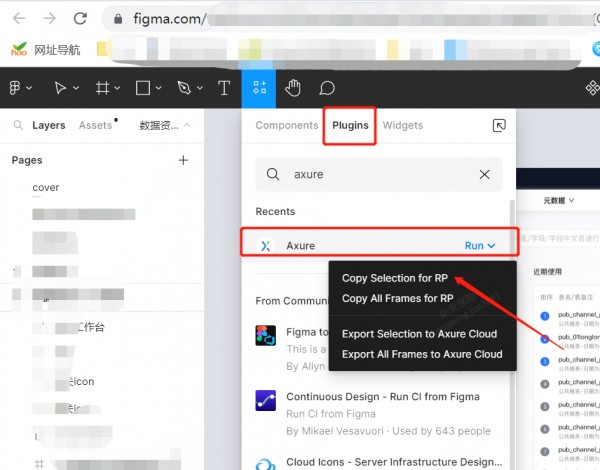Expand the shape tools chevron
600x470 pixels.
click(158, 88)
